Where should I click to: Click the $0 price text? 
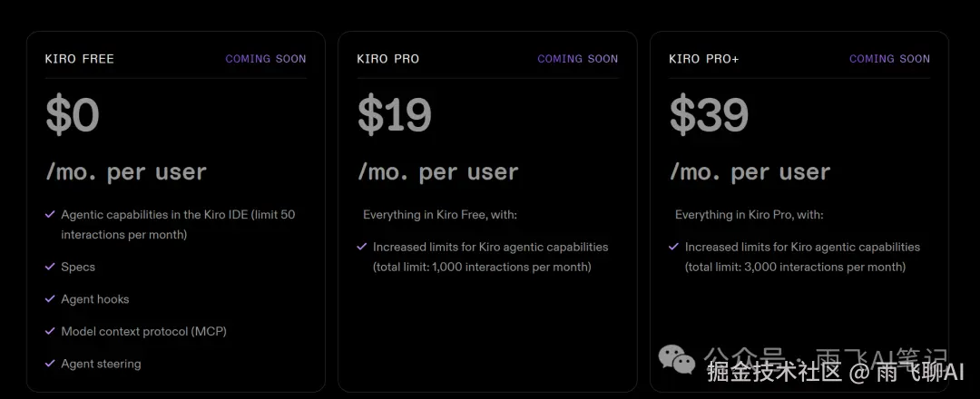(x=73, y=115)
